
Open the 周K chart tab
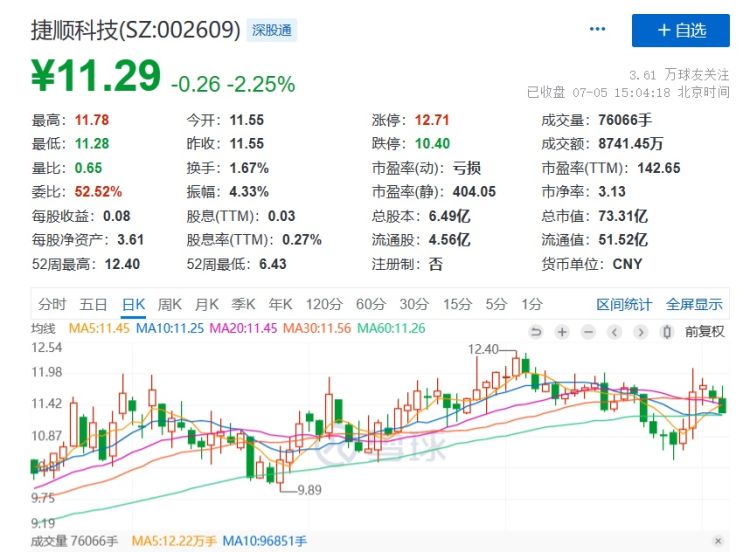pos(170,304)
